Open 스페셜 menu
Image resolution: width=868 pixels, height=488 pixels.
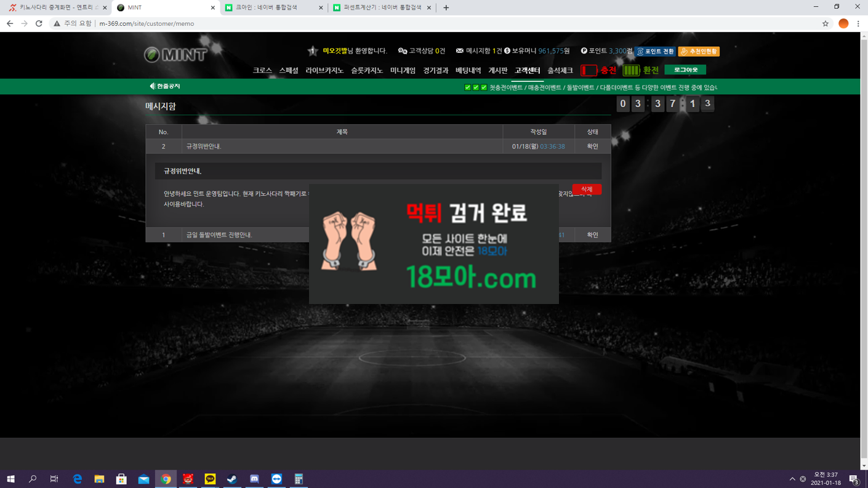pyautogui.click(x=289, y=71)
